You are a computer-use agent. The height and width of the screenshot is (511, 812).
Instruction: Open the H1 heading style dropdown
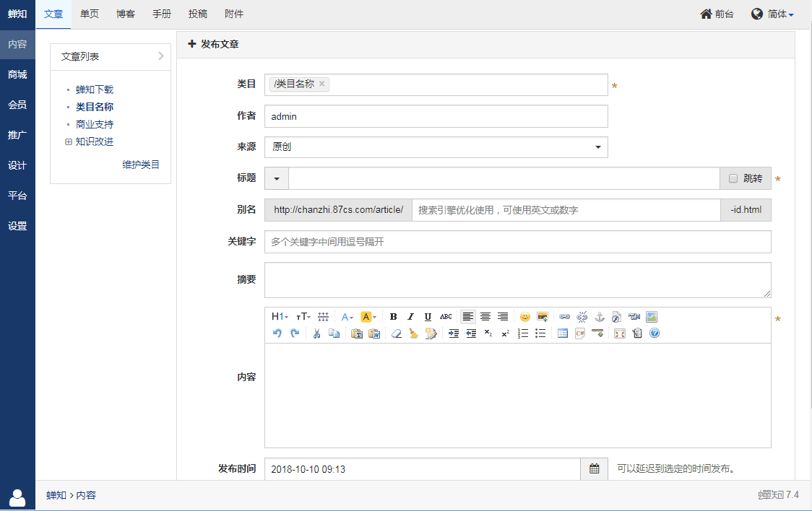[x=280, y=317]
